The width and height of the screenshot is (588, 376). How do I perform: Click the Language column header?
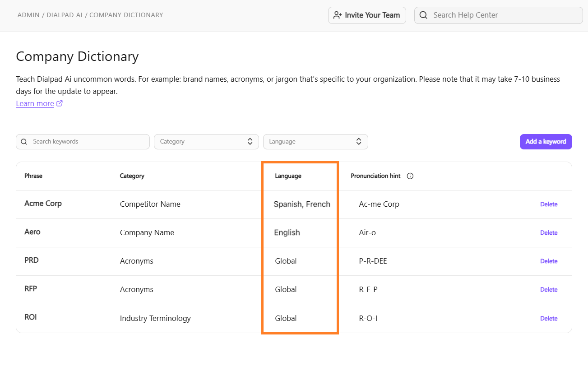tap(288, 176)
